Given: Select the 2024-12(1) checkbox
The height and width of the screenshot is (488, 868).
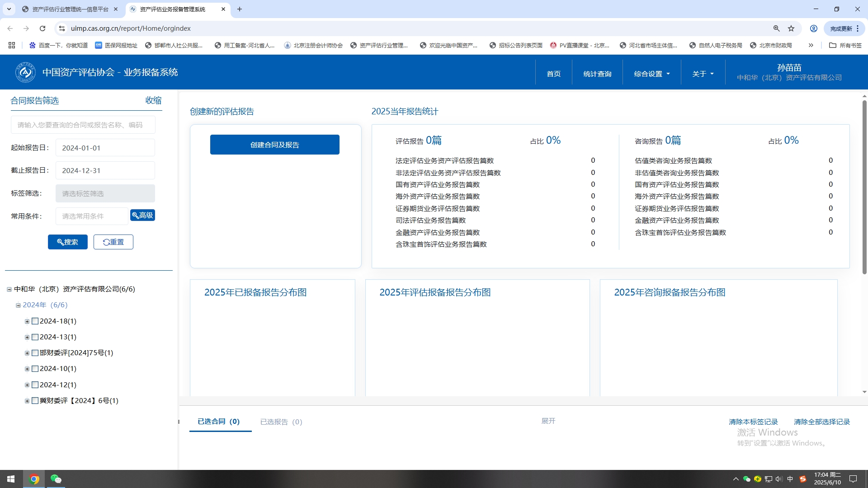Looking at the screenshot, I should click(x=35, y=385).
